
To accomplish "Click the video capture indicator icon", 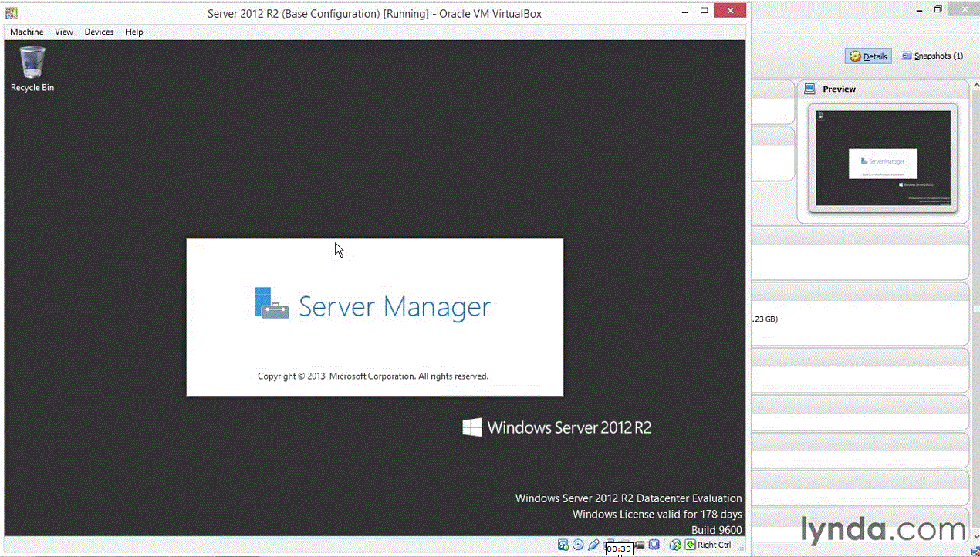I will click(640, 545).
